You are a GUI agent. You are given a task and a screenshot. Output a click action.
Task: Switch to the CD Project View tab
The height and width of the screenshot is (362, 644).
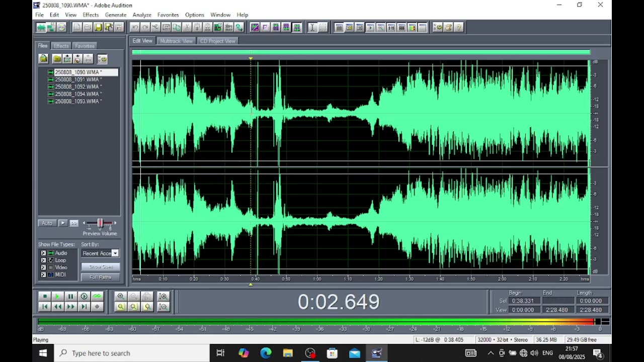click(x=217, y=41)
